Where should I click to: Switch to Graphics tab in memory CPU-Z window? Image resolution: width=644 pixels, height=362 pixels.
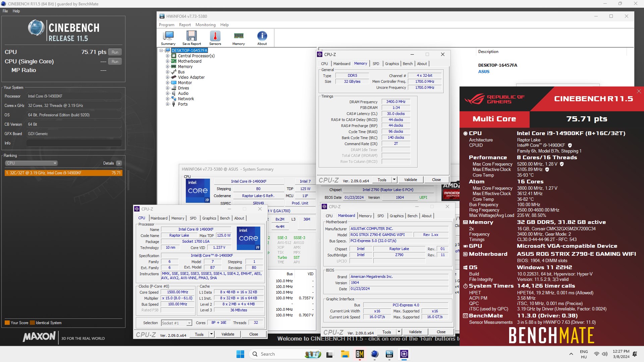coord(392,64)
